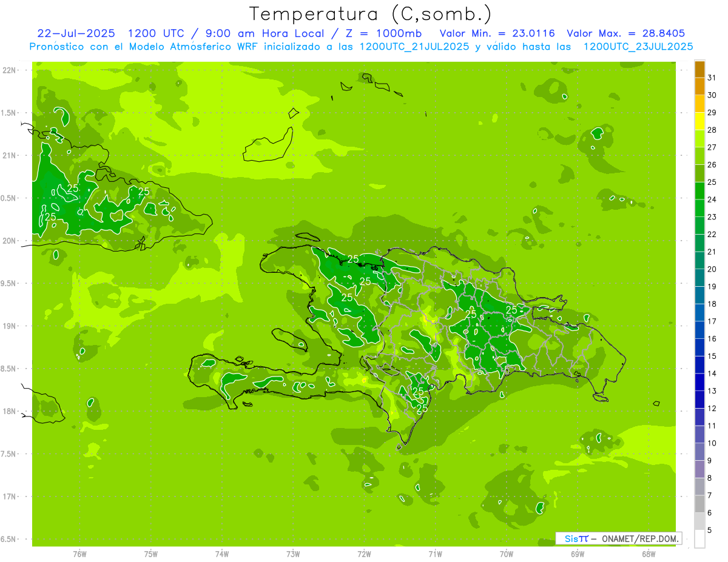Click "Valor Max. = 28.8405" readout
Viewport: 728px width, 562px height.
click(x=625, y=33)
